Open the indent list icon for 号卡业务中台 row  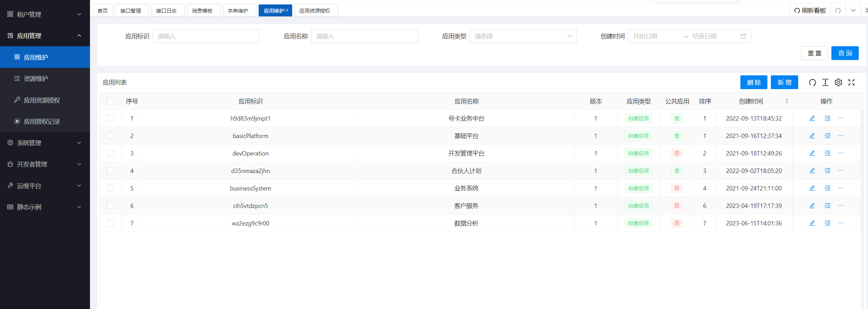tap(828, 118)
